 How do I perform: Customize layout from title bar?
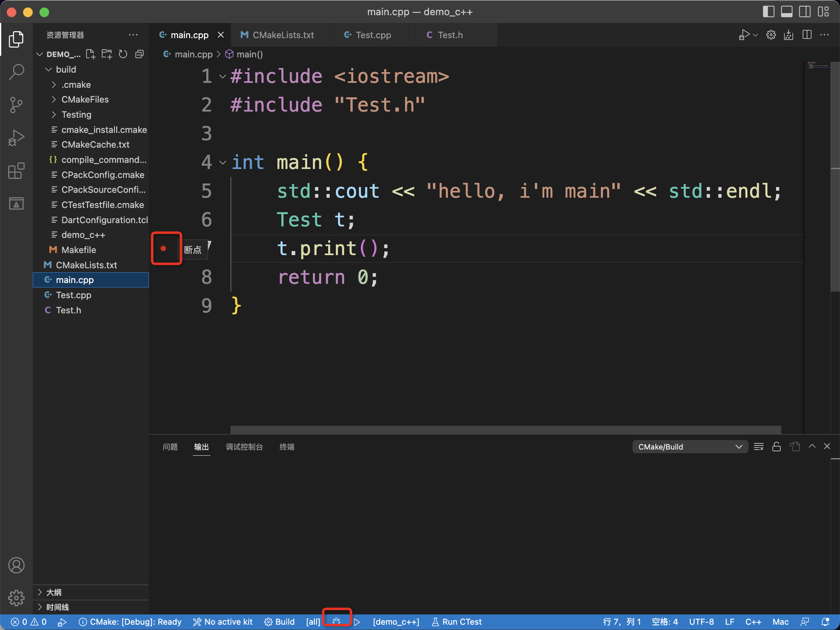(x=823, y=11)
